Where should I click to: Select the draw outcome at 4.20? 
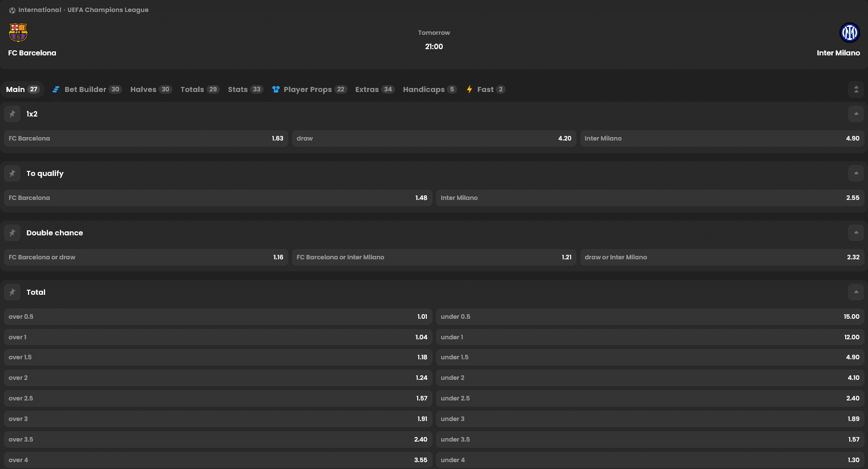(x=434, y=138)
